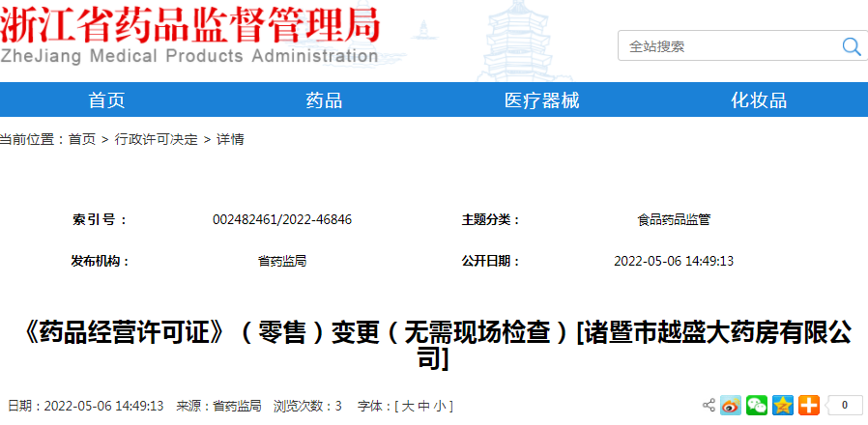868x425 pixels.
Task: Click the share count box showing 0
Action: click(844, 406)
